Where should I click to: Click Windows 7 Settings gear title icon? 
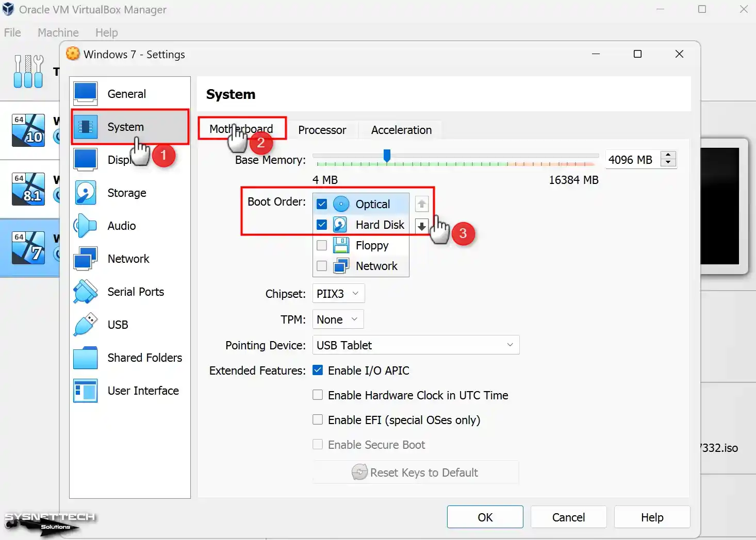tap(73, 54)
